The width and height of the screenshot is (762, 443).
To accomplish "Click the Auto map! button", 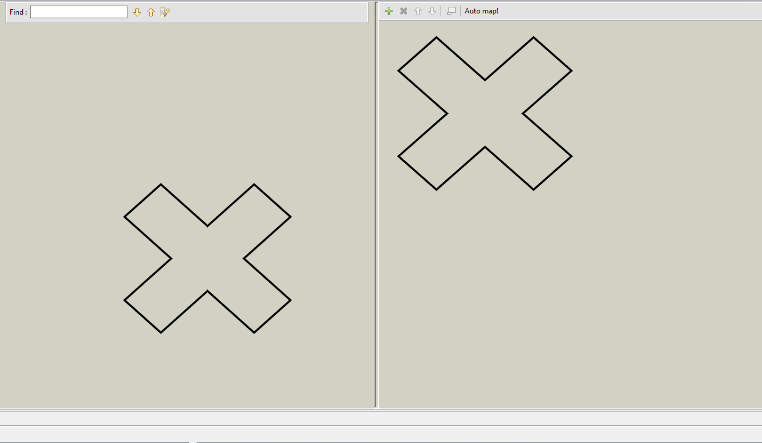I will [481, 11].
